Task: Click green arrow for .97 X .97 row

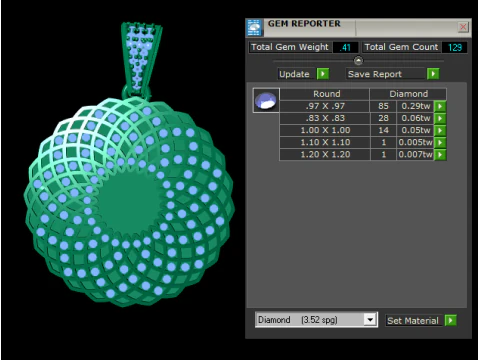Action: coord(440,106)
